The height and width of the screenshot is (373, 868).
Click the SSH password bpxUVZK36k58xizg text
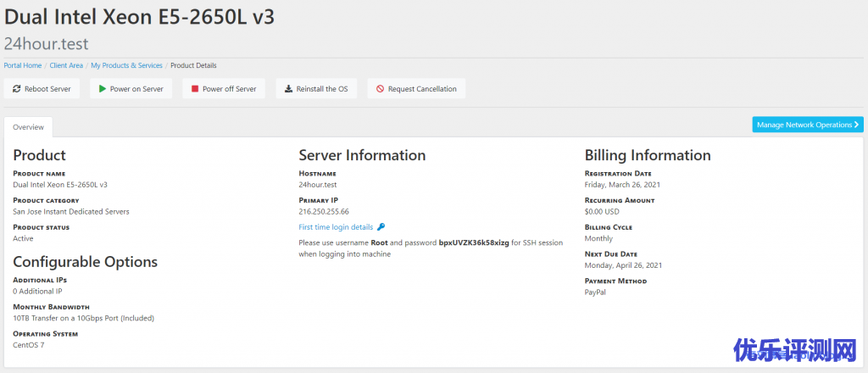point(473,242)
